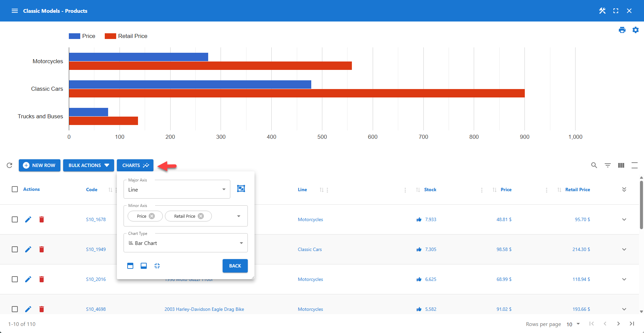Open the print preview icon
644x333 pixels.
click(622, 30)
